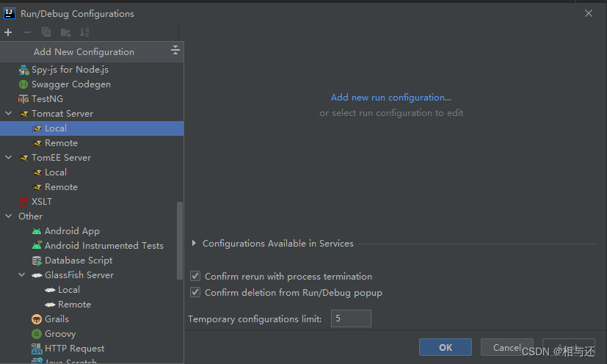Select Remote under Tomcat Server
Image resolution: width=607 pixels, height=364 pixels.
pyautogui.click(x=92, y=143)
